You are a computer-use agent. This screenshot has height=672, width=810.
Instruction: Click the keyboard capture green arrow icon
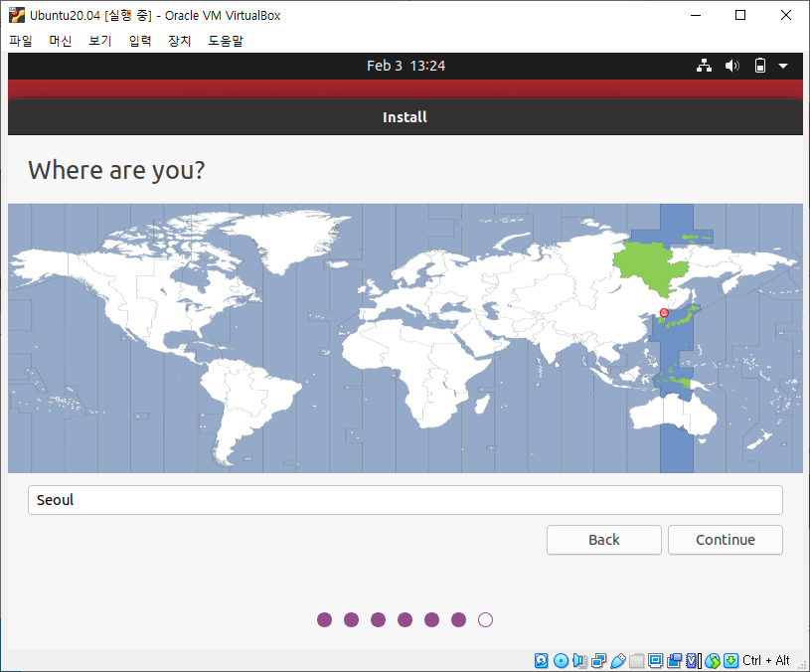[x=730, y=660]
